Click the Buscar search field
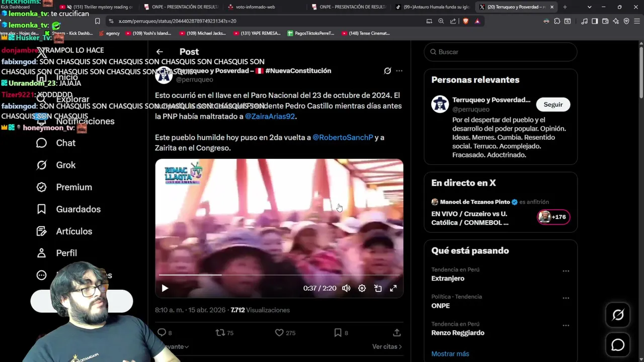 tap(501, 52)
